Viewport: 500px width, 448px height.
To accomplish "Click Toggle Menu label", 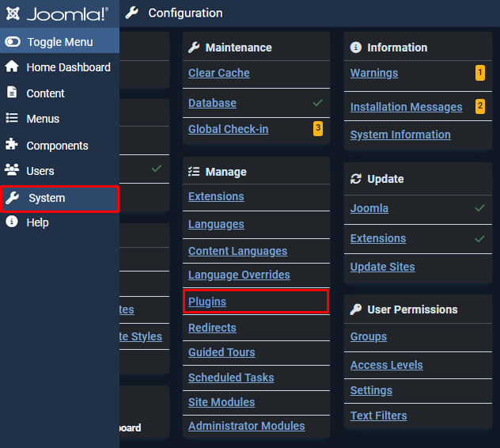I will pos(60,42).
